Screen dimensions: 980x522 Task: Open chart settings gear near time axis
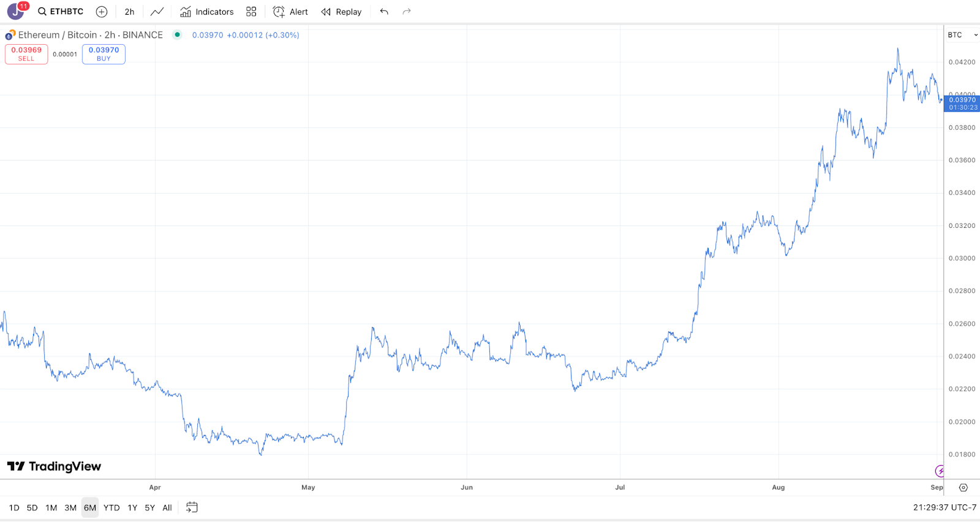(x=963, y=488)
